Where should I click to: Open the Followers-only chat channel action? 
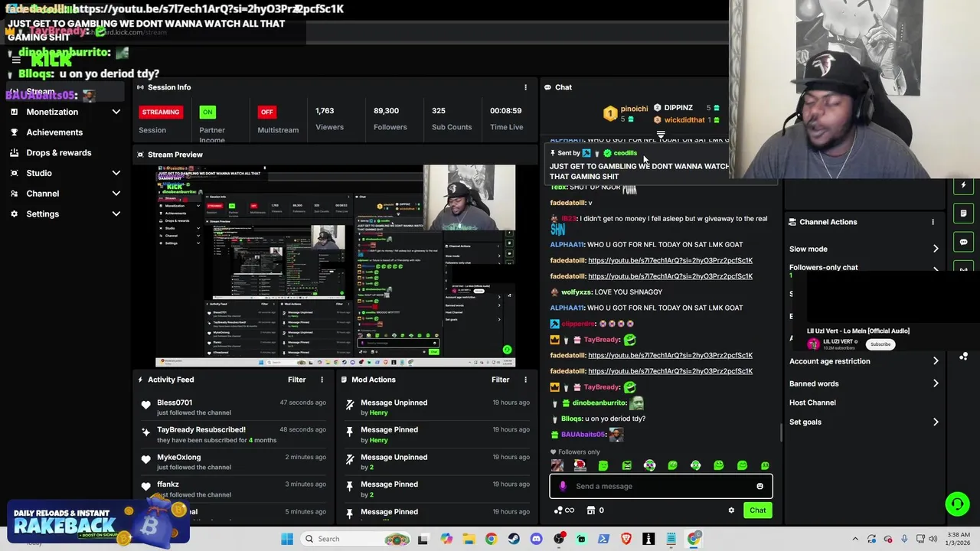click(x=824, y=268)
